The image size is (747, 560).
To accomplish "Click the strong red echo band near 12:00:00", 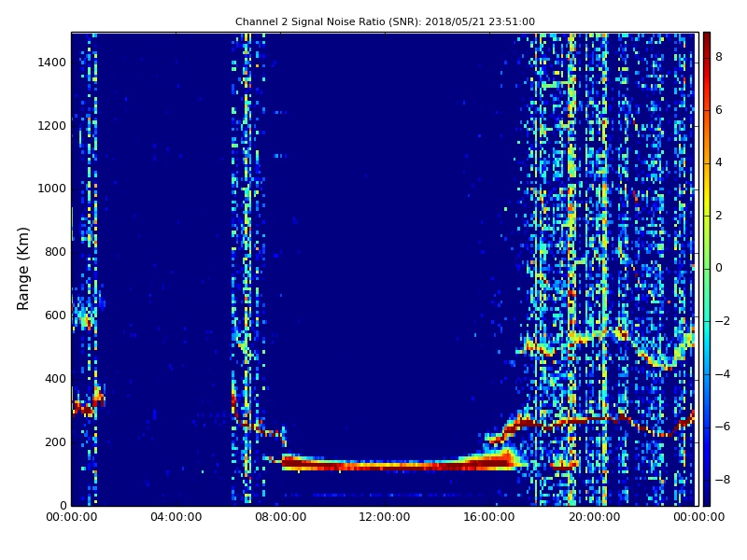I will (385, 466).
